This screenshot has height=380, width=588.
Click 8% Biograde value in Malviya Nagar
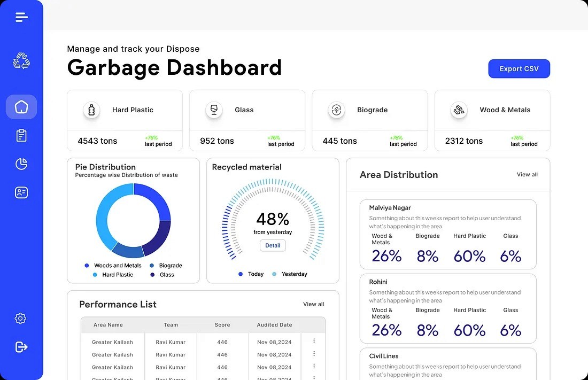[x=428, y=256]
